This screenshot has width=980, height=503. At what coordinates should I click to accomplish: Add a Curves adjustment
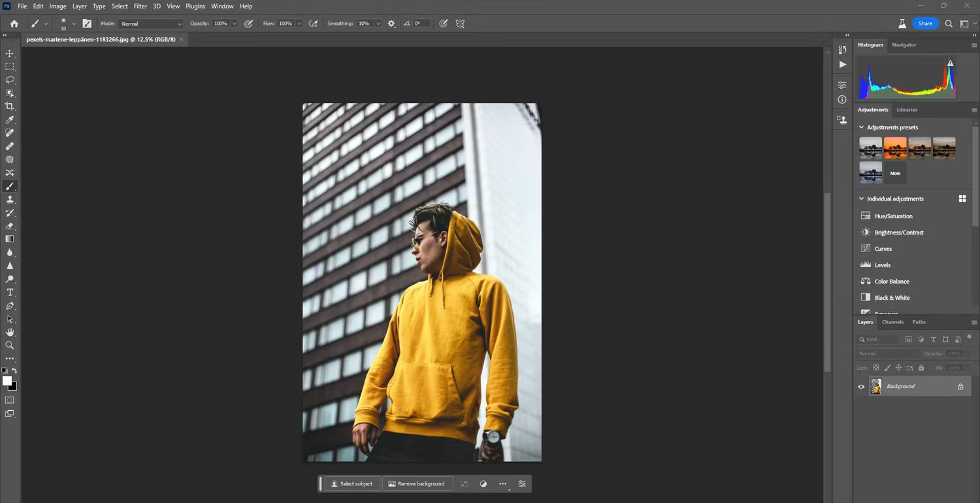(883, 249)
